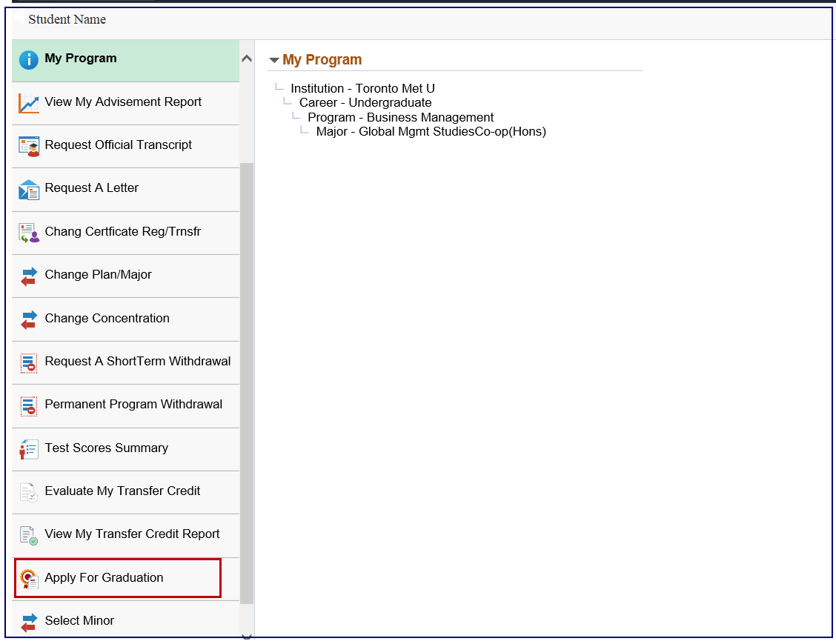Collapse the My Program section triangle
This screenshot has height=644, width=836.
point(274,61)
